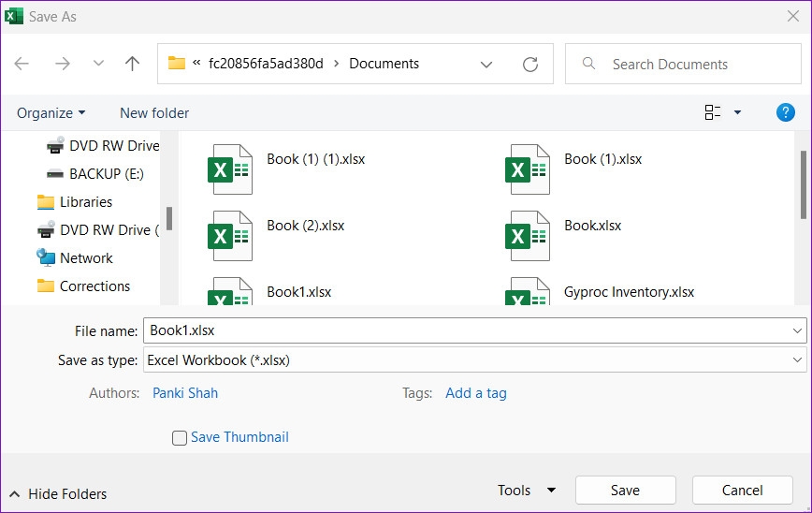
Task: Edit author Panki Shah
Action: [x=185, y=393]
